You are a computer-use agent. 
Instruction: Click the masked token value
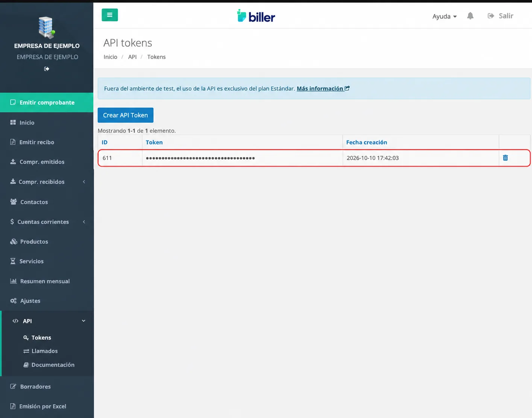tap(200, 158)
